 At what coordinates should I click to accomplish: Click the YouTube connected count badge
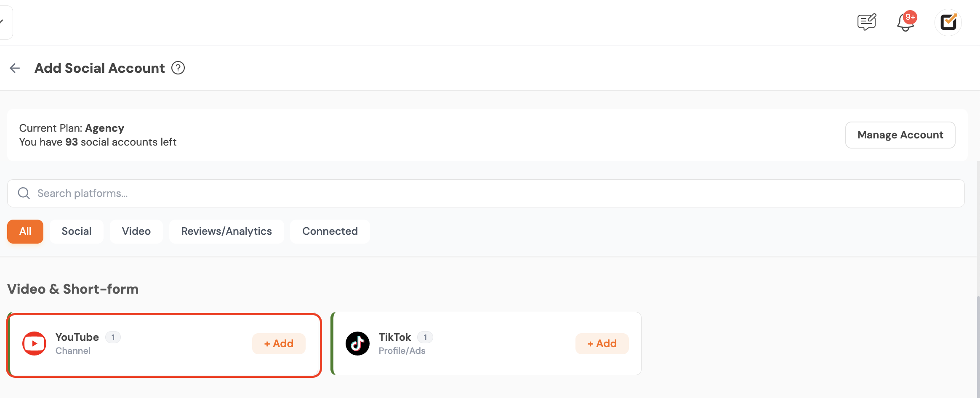click(x=113, y=337)
